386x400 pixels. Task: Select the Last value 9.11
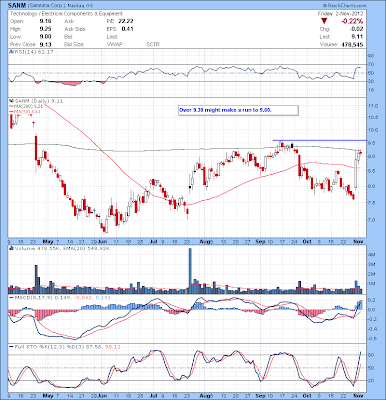pyautogui.click(x=358, y=37)
